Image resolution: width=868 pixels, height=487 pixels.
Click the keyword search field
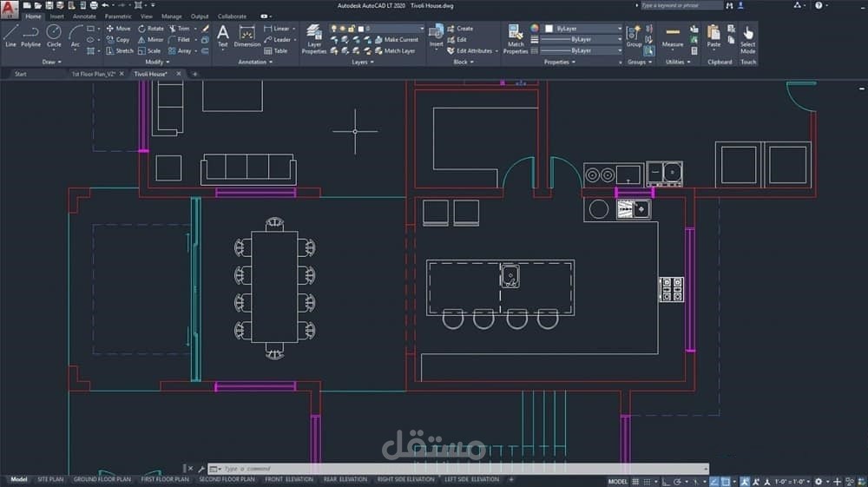click(681, 5)
